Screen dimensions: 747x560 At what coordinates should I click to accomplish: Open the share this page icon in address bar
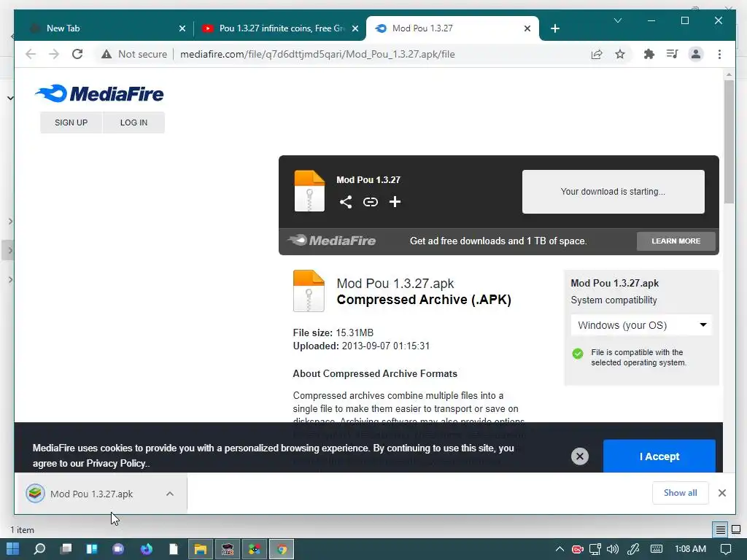click(597, 54)
